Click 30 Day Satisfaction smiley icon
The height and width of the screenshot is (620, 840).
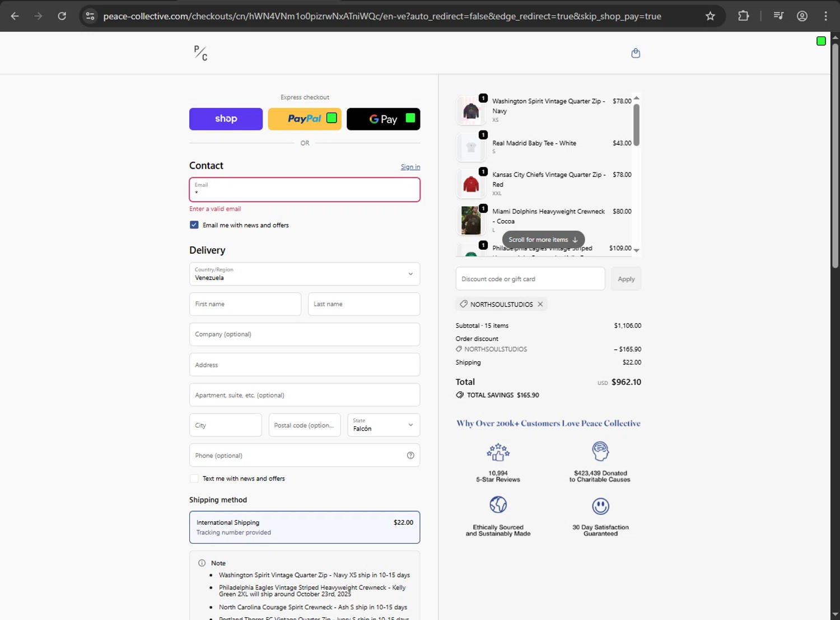click(600, 506)
